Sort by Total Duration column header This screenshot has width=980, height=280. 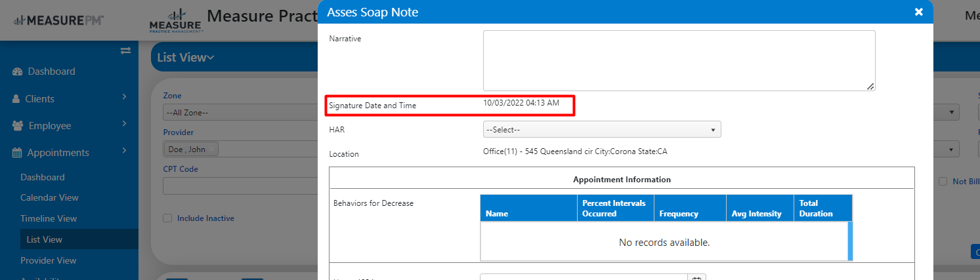pyautogui.click(x=823, y=208)
